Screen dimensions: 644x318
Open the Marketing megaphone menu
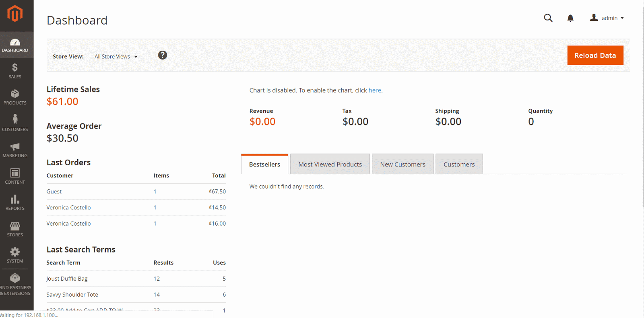click(15, 150)
